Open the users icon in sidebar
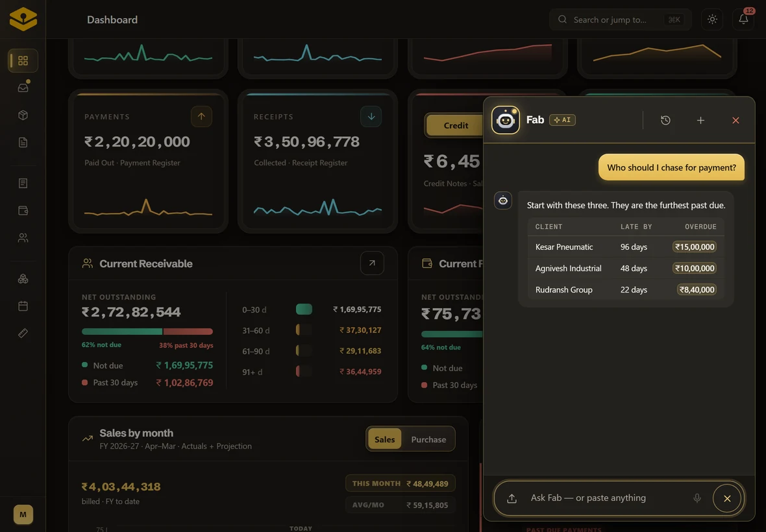 (x=23, y=237)
